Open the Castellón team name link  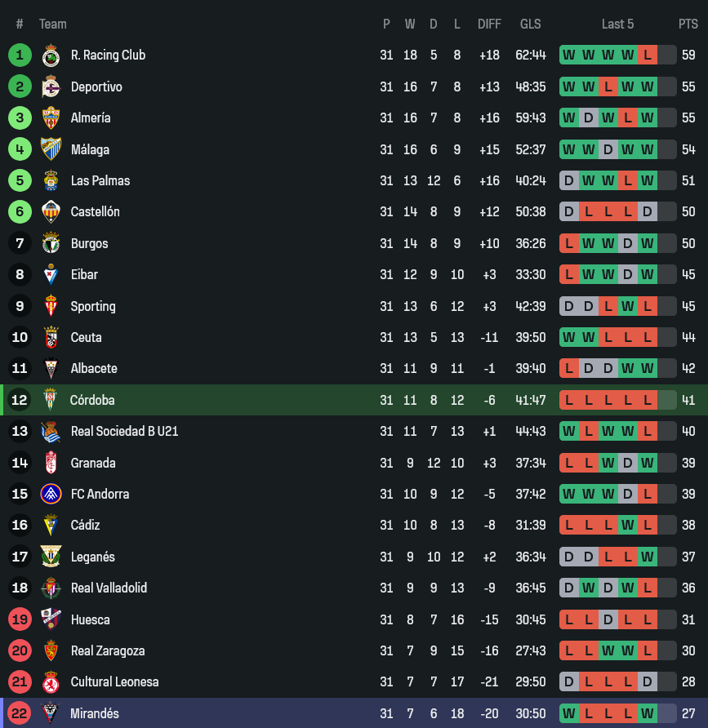point(95,212)
